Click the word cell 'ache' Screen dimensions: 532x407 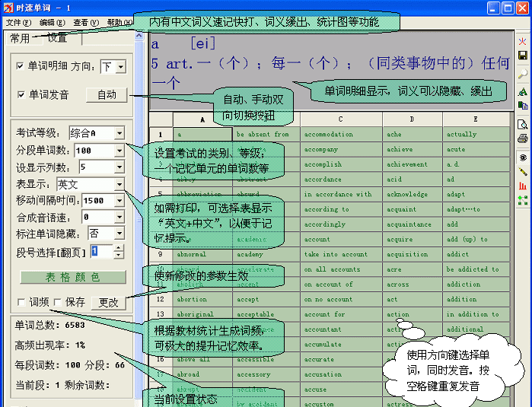pos(413,135)
